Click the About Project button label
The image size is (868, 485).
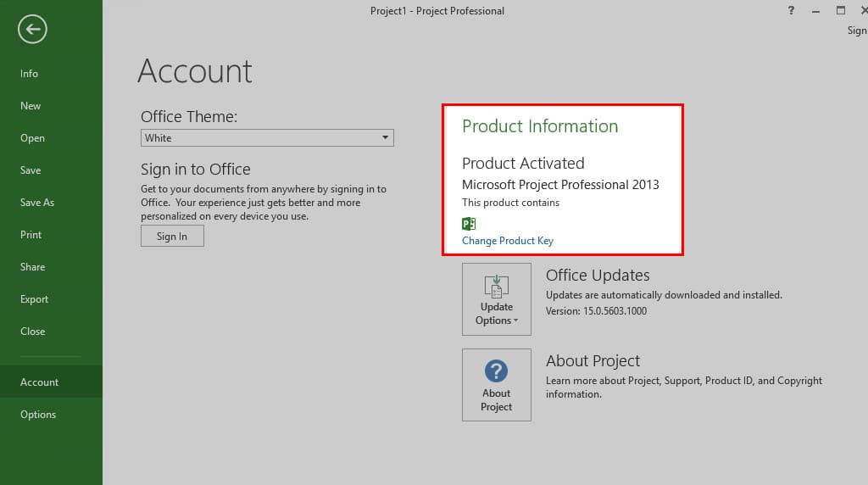pyautogui.click(x=497, y=399)
